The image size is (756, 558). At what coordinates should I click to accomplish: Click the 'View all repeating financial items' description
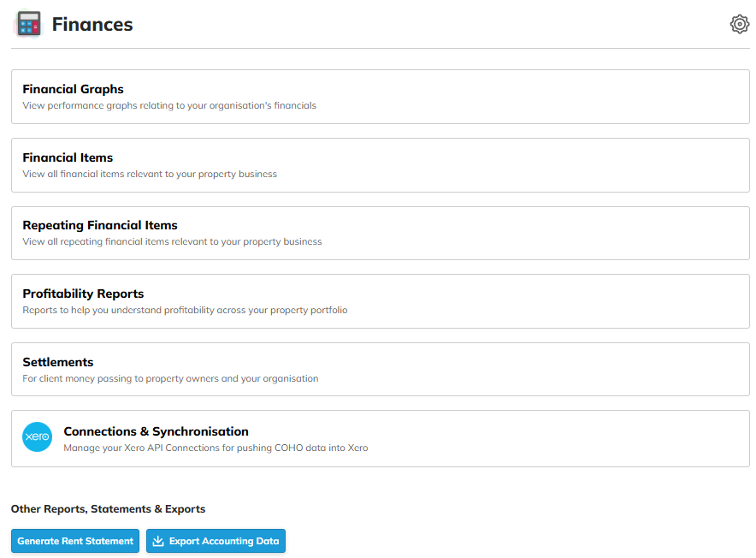point(172,241)
